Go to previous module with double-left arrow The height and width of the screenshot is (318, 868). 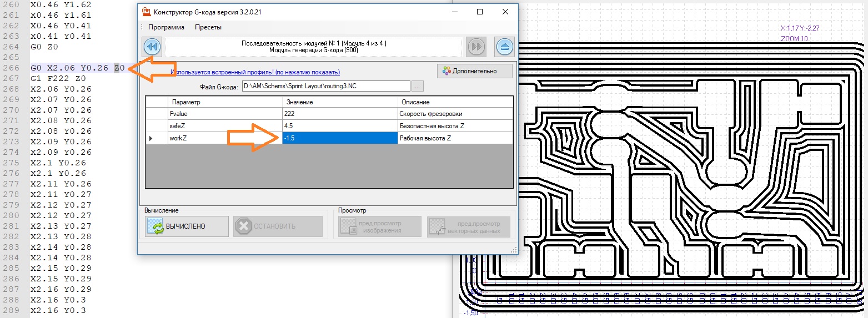click(x=152, y=47)
